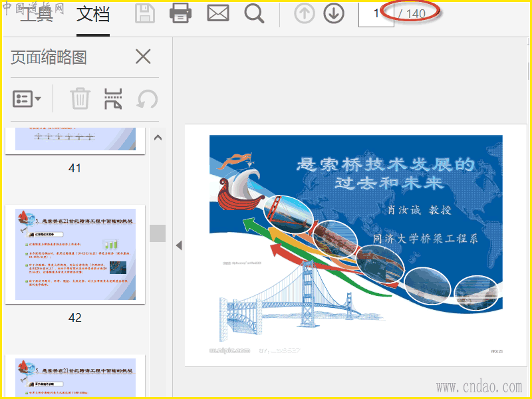Click the total pages '/ 140' text

(x=412, y=13)
